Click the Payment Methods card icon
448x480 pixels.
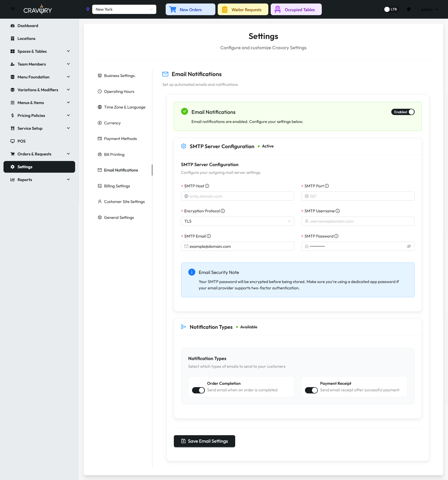100,139
